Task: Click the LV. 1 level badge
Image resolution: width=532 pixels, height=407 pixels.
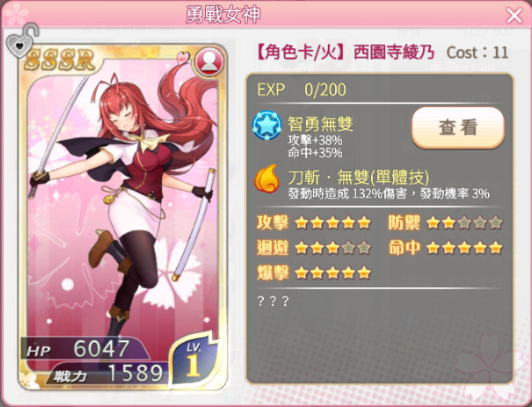Action: [194, 361]
